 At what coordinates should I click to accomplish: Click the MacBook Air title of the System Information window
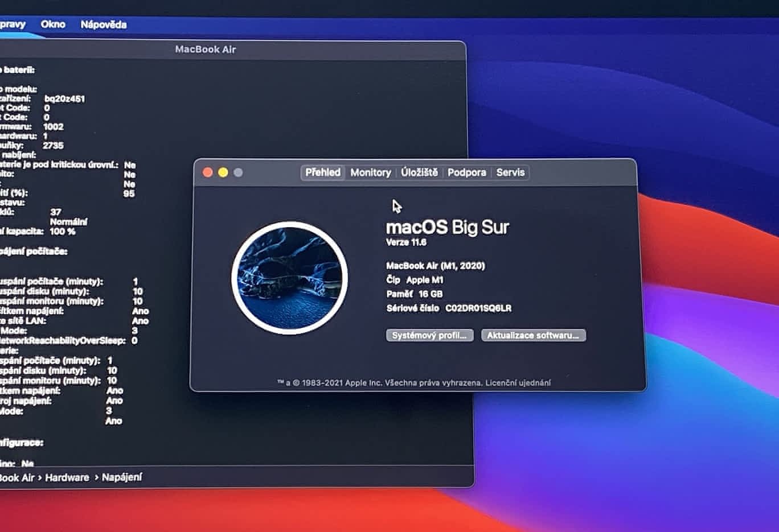coord(206,50)
